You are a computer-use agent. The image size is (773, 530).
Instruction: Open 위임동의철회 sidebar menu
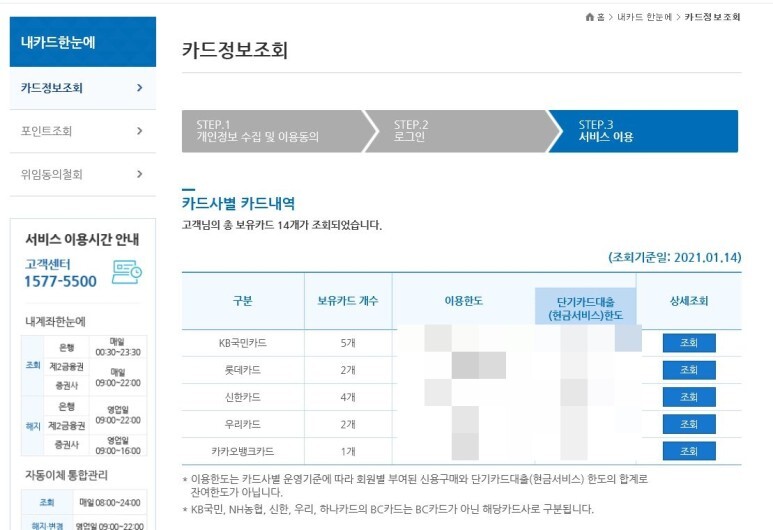pyautogui.click(x=83, y=174)
